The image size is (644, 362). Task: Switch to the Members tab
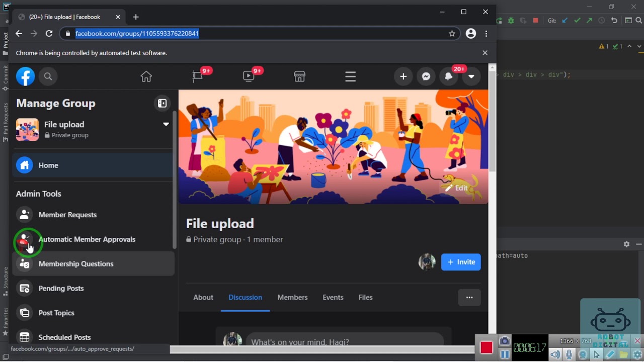pyautogui.click(x=292, y=297)
